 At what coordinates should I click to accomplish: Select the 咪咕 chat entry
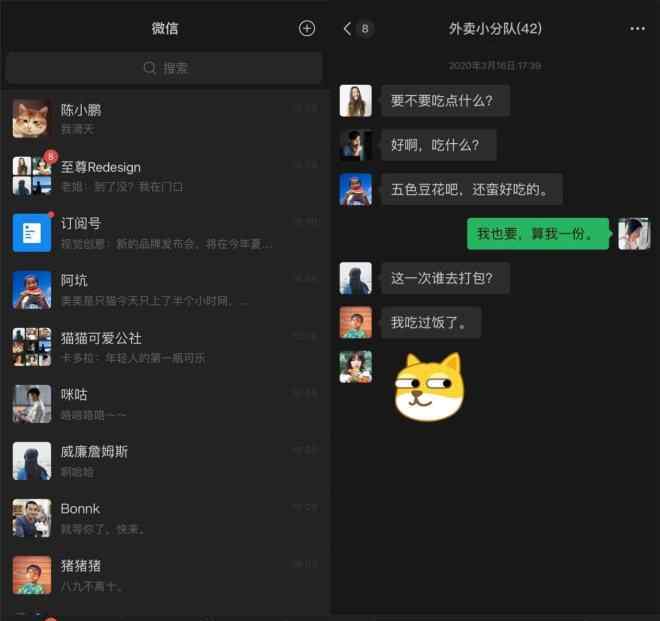pos(164,404)
